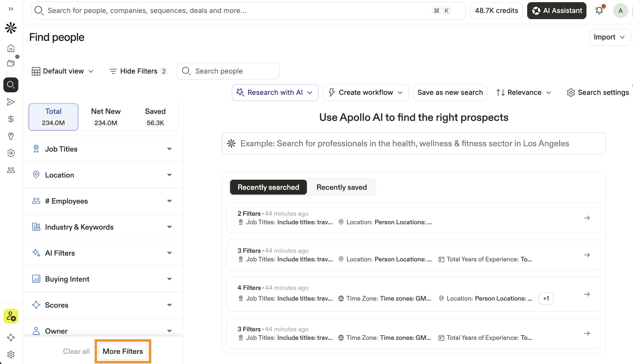
Task: Expand the # Employees filter
Action: coord(103,201)
